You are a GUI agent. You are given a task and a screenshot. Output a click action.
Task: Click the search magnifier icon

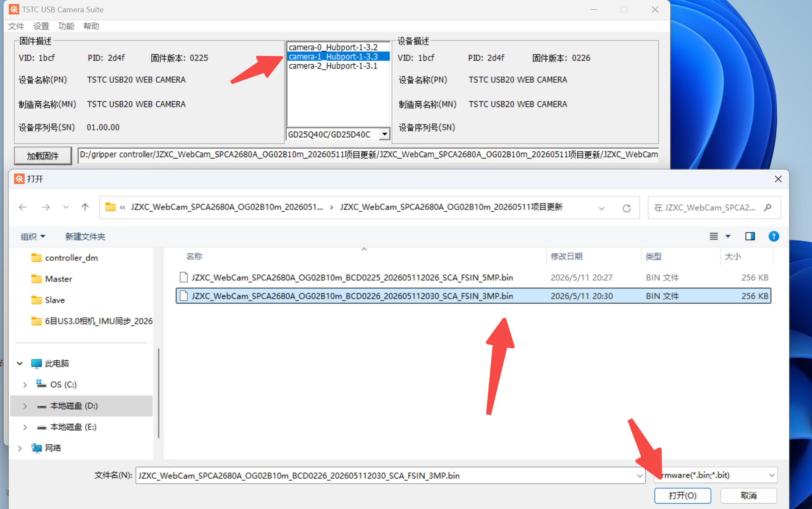pos(768,207)
